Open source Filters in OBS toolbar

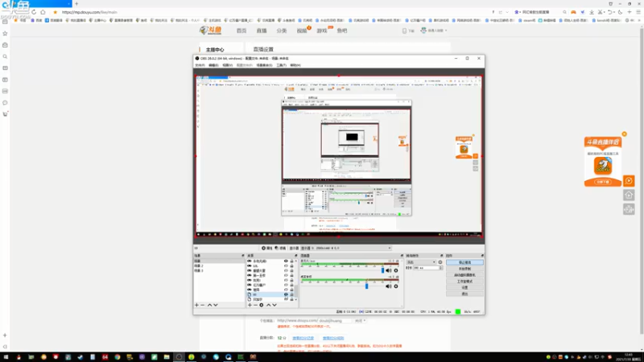click(x=280, y=248)
